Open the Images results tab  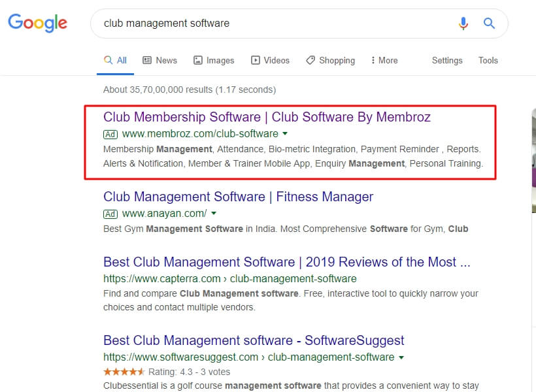(x=214, y=61)
